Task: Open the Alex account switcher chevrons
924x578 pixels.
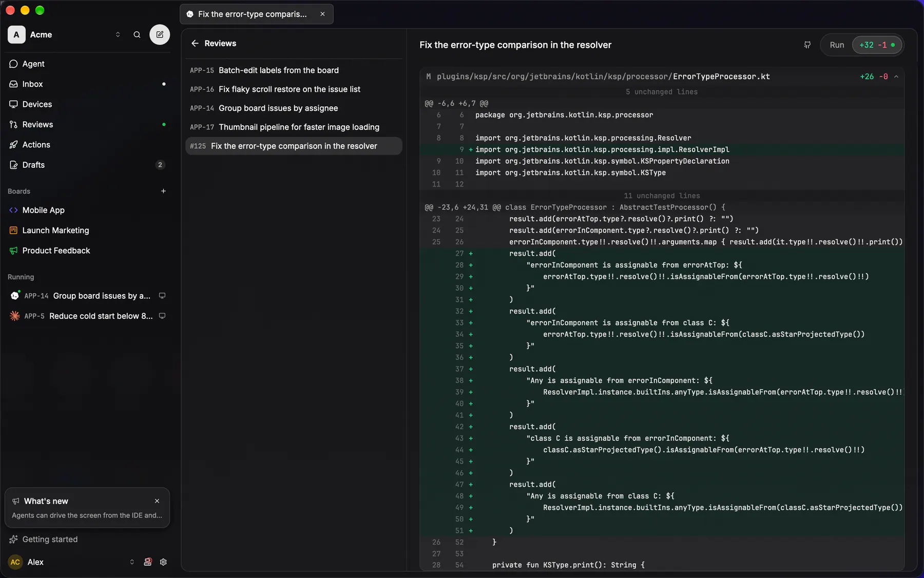Action: click(x=132, y=562)
